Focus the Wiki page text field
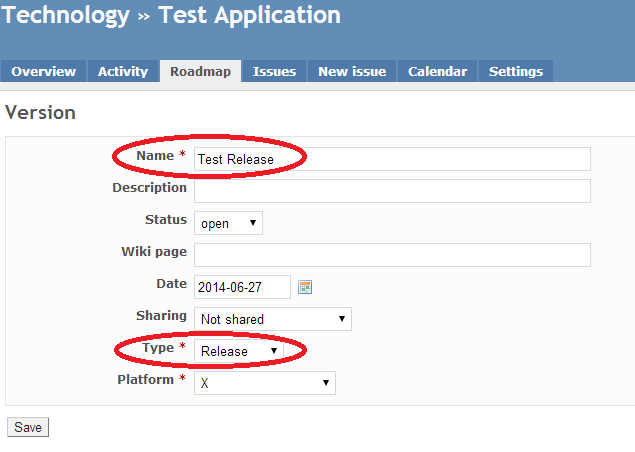This screenshot has width=635, height=452. click(392, 255)
